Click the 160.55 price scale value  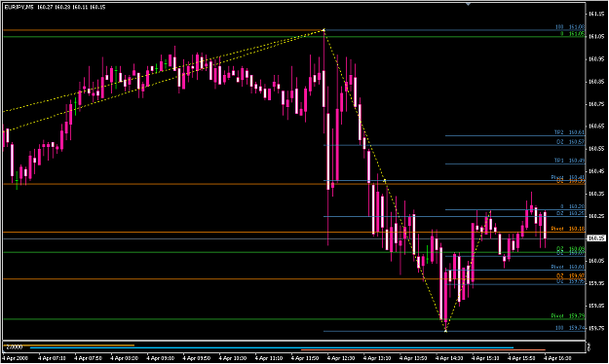(x=596, y=149)
